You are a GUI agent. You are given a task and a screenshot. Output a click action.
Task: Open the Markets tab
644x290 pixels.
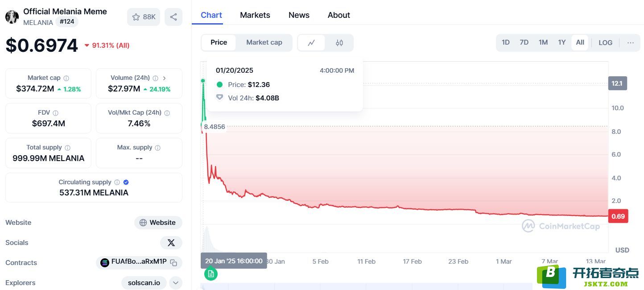pyautogui.click(x=255, y=15)
